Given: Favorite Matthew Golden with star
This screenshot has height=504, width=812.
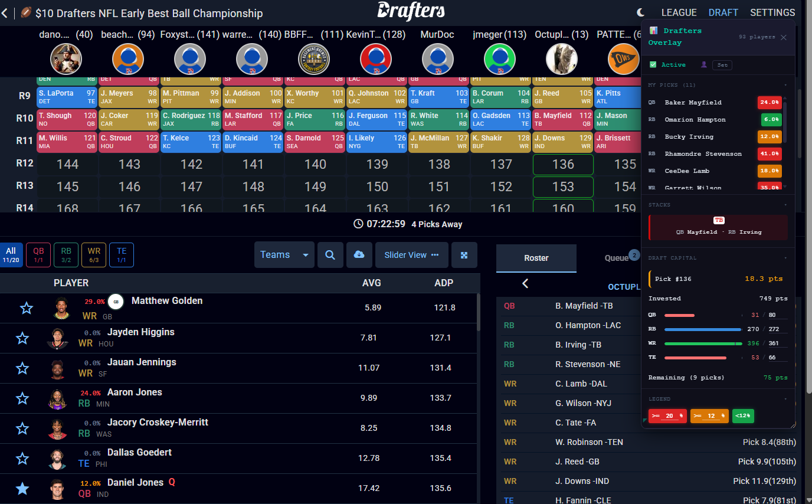Looking at the screenshot, I should coord(26,308).
